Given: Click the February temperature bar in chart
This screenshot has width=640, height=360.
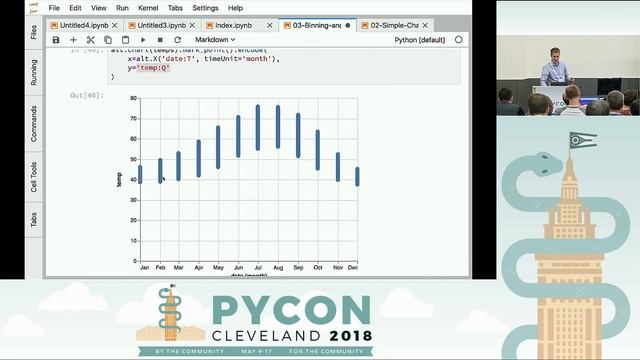Looking at the screenshot, I should [160, 171].
